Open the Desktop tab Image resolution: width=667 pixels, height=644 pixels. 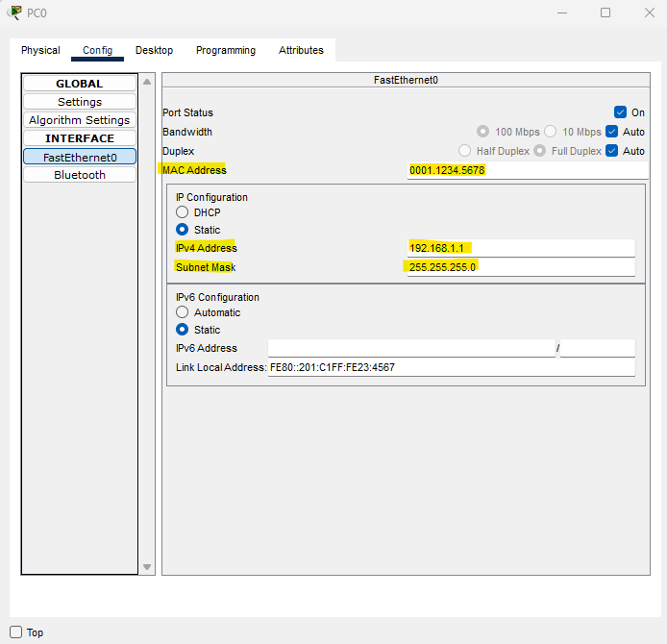point(154,50)
